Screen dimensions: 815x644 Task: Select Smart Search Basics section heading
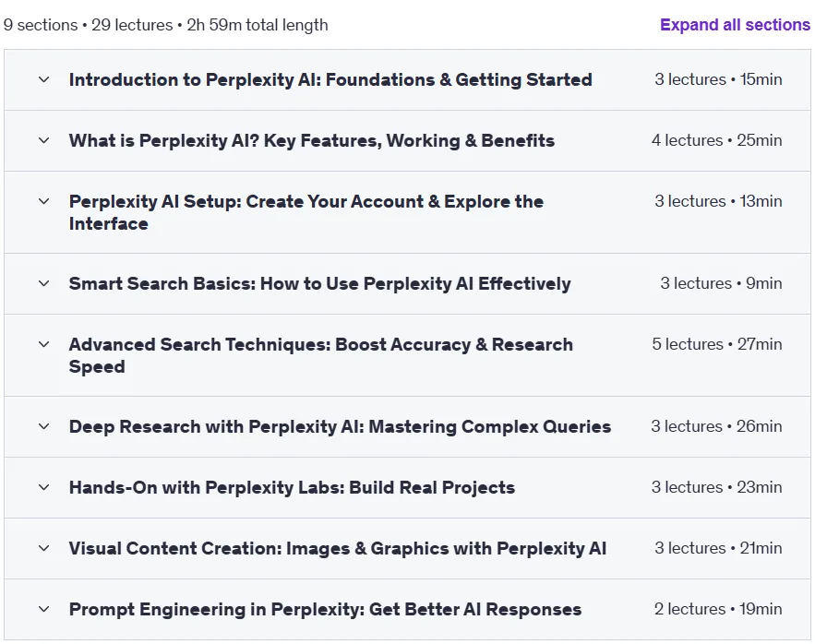[319, 283]
